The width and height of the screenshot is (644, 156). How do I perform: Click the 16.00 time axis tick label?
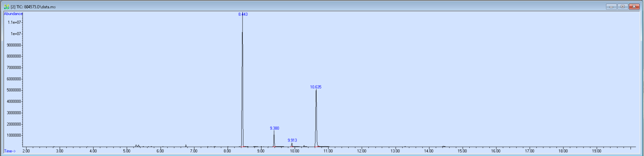[x=496, y=151]
